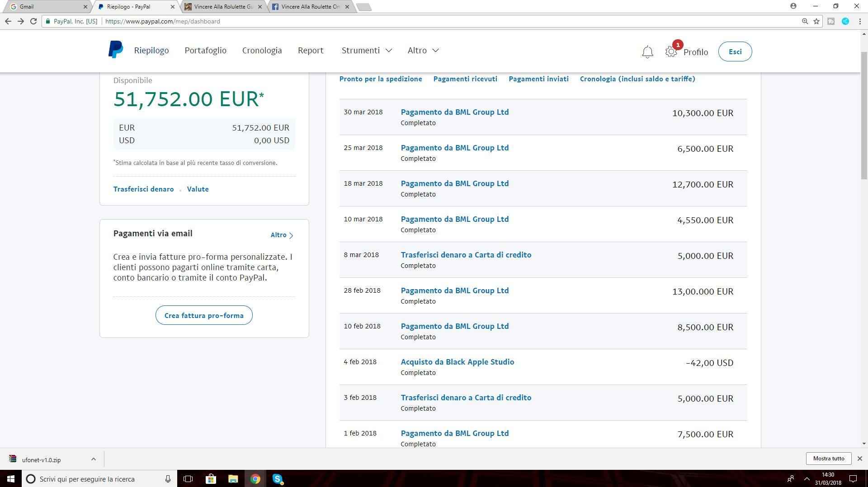Bookmark this page with the star icon

816,21
